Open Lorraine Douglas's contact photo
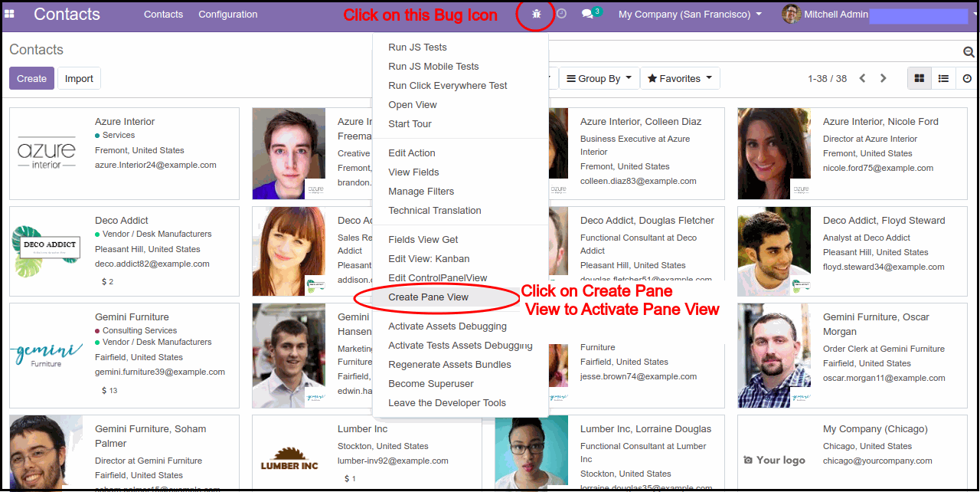The height and width of the screenshot is (492, 980). 531,452
